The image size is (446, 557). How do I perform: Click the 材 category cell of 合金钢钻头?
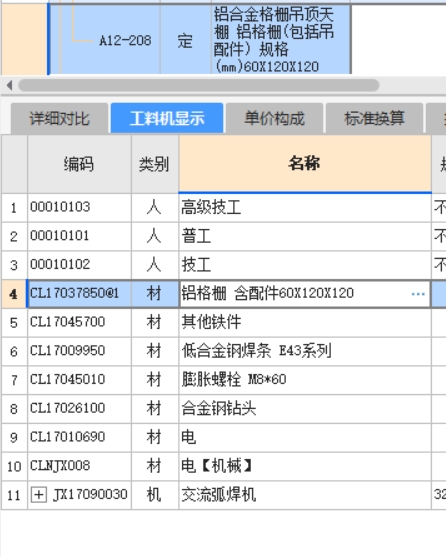155,409
